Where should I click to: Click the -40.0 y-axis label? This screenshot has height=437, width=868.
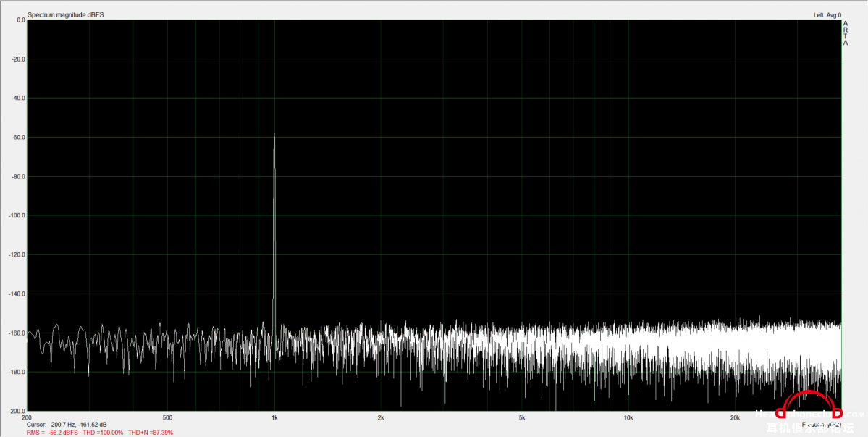point(20,98)
